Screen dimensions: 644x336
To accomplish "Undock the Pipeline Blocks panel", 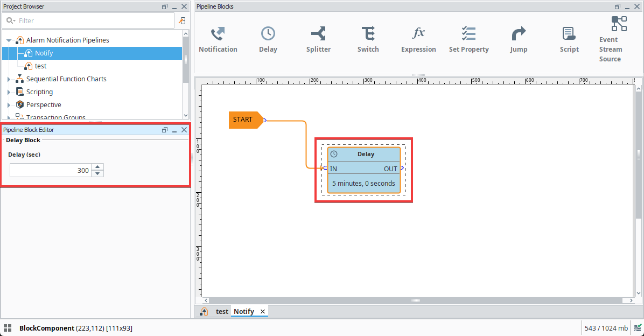I will point(617,6).
